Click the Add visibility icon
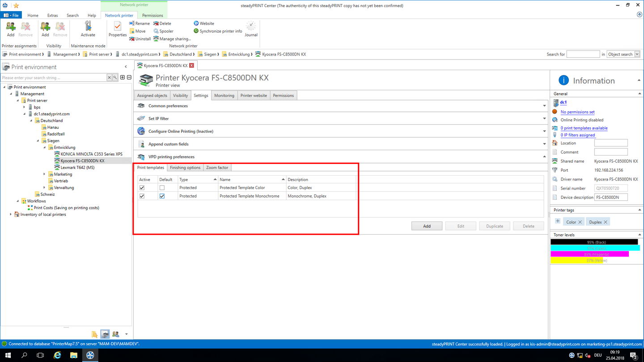Image resolution: width=644 pixels, height=362 pixels. click(45, 29)
